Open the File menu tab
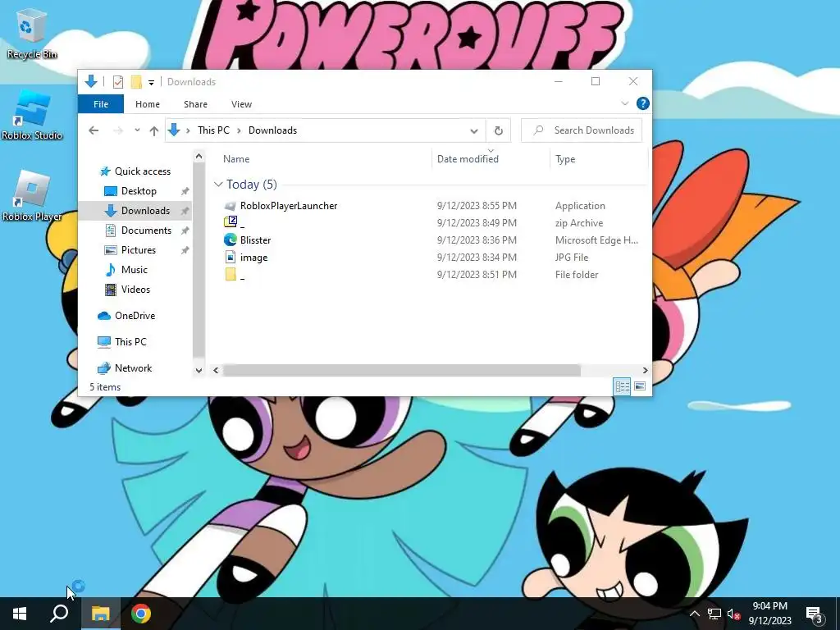Image resolution: width=840 pixels, height=630 pixels. pos(101,104)
